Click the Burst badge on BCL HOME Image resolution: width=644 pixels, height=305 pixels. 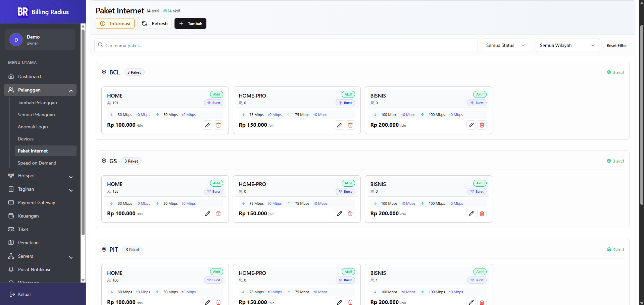tap(214, 103)
